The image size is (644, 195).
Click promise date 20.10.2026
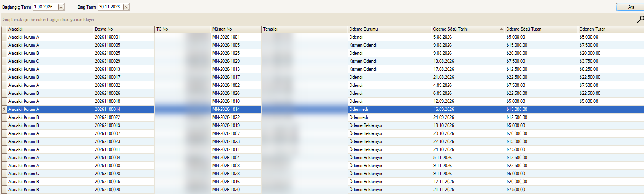[444, 133]
